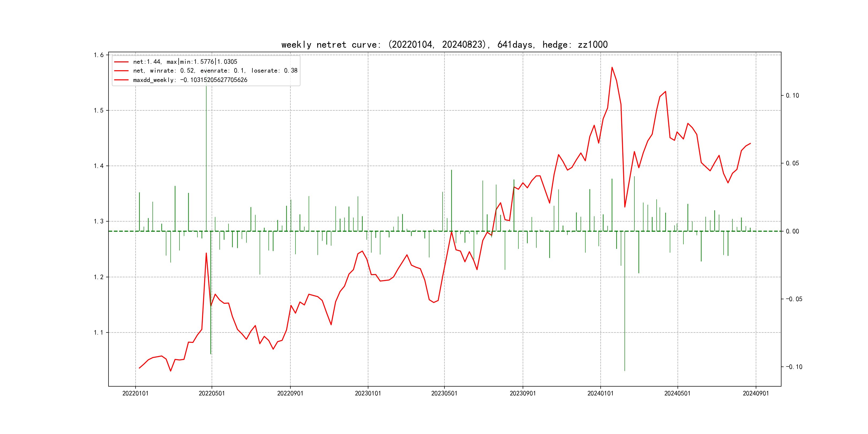Select the 20240101 x-axis date label
The image size is (868, 434).
coord(600,394)
